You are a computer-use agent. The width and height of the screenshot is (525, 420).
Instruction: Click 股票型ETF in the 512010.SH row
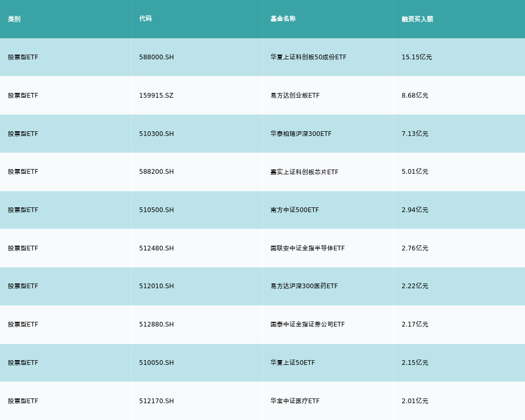tap(23, 286)
